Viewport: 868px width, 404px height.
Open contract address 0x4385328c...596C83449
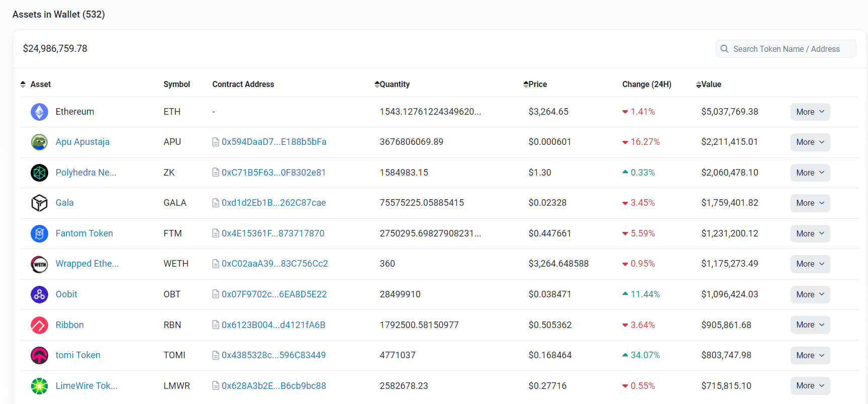pyautogui.click(x=274, y=355)
